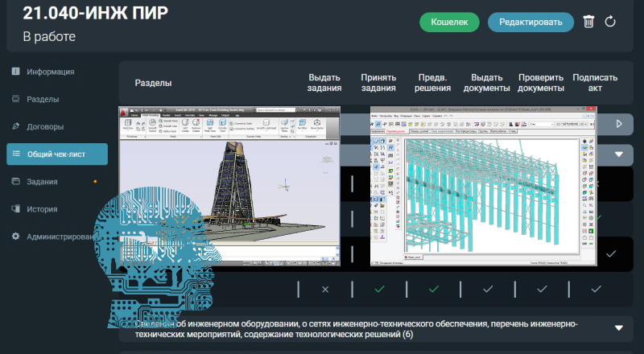Open the SCAD steel frame screenshot

(x=484, y=186)
